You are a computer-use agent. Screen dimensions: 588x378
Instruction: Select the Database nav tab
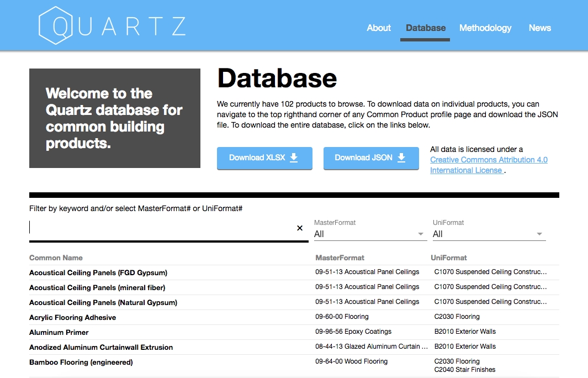pyautogui.click(x=425, y=28)
